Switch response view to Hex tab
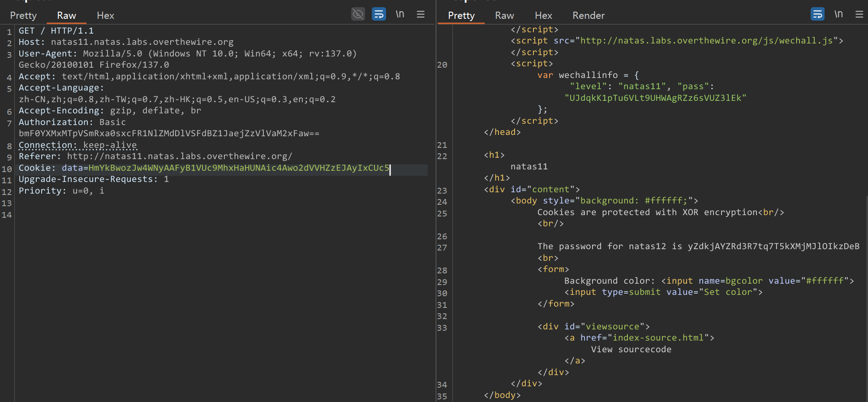This screenshot has height=402, width=868. coord(543,16)
